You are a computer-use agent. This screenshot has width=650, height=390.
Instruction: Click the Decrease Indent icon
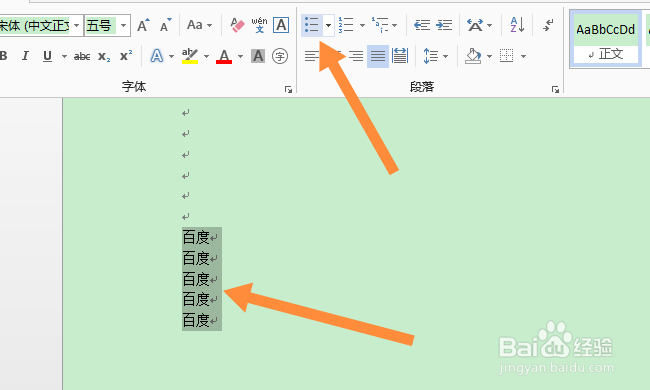422,25
